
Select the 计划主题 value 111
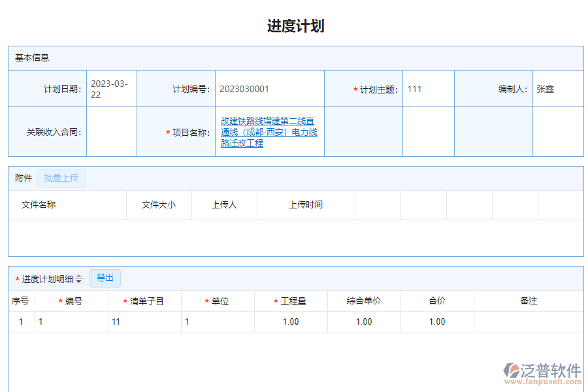(x=428, y=88)
